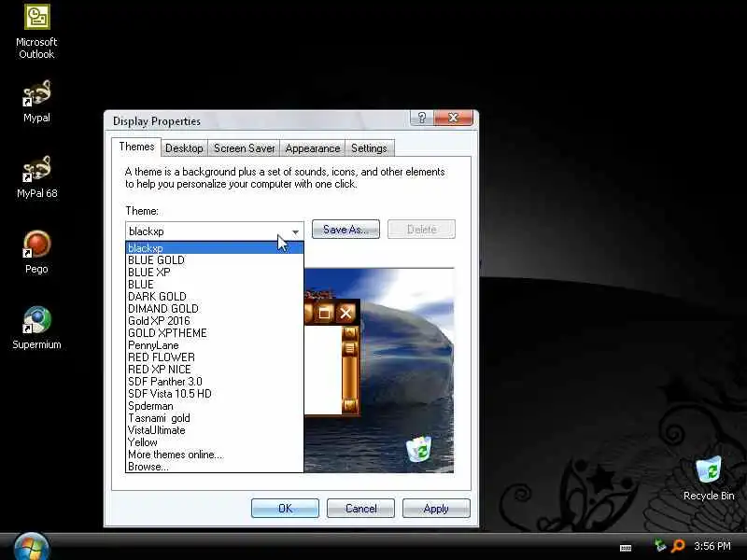
Task: Choose BLUE XP theme
Action: point(215,273)
